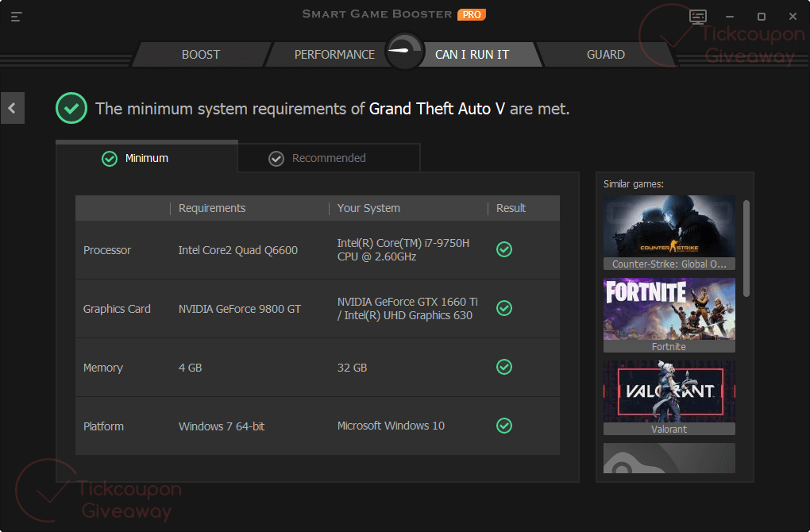Click Intel Core2 Quad Q6600 requirement
The height and width of the screenshot is (532, 810).
[x=237, y=250]
